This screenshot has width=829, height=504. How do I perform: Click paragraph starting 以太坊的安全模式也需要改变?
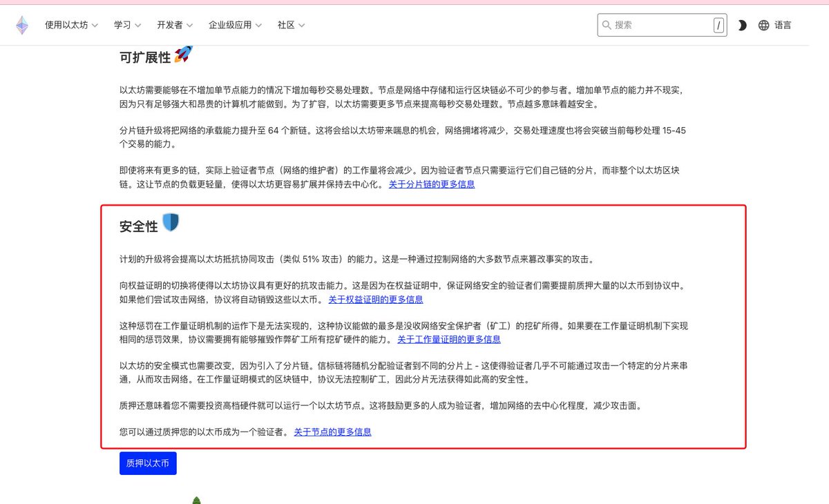(x=403, y=373)
